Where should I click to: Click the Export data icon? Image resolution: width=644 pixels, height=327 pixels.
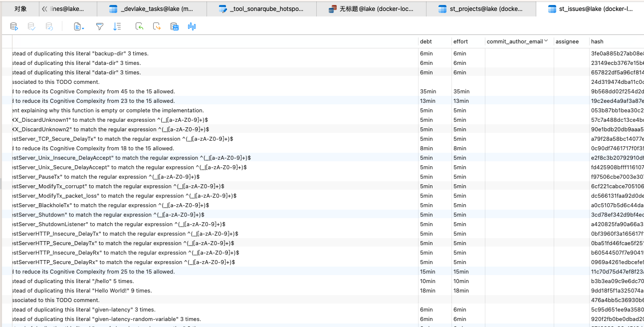[157, 26]
